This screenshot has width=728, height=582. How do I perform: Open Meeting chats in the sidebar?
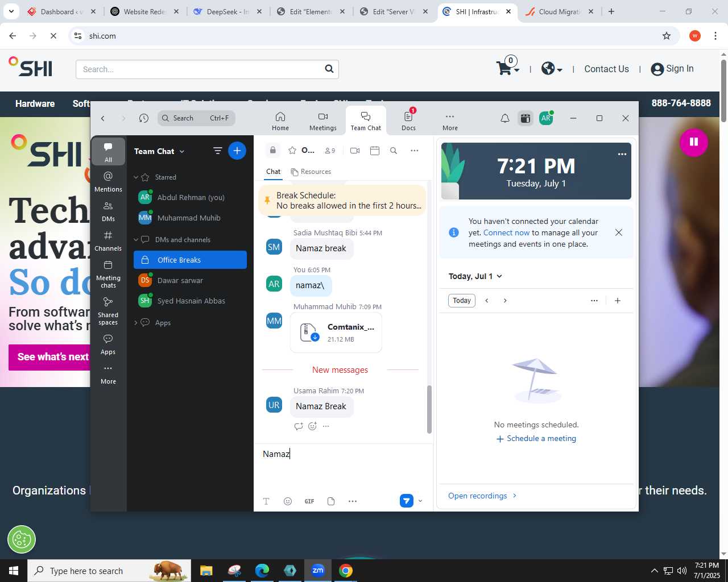108,274
